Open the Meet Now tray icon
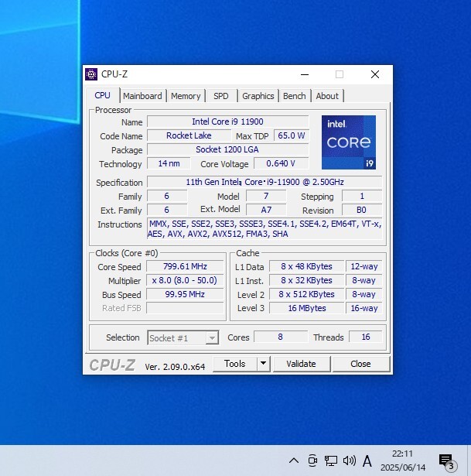The width and height of the screenshot is (471, 476). 312,461
